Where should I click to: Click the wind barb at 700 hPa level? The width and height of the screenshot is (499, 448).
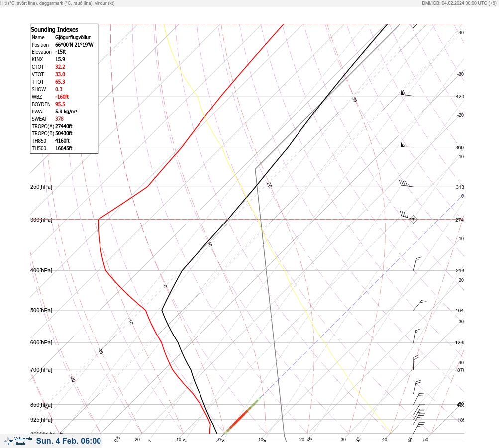click(416, 363)
